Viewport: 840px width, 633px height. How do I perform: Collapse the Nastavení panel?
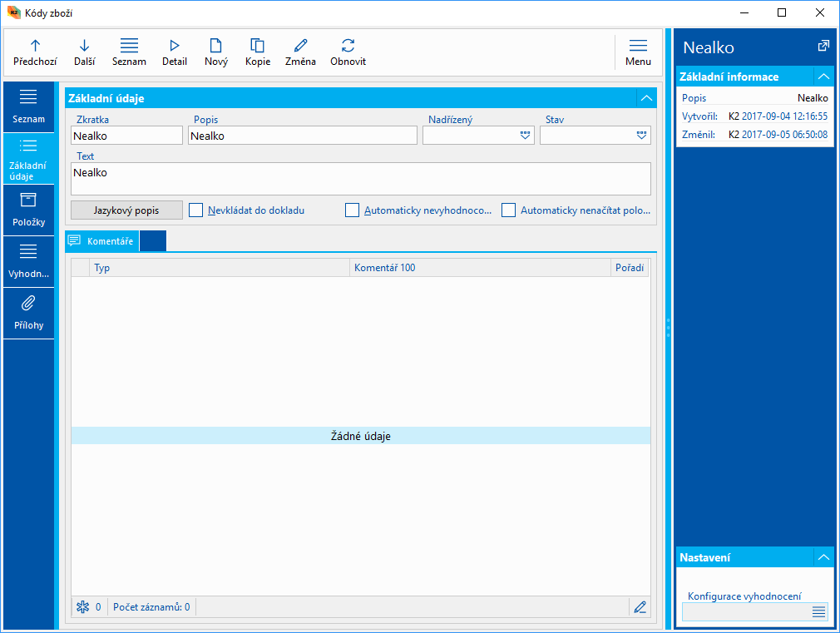click(823, 557)
